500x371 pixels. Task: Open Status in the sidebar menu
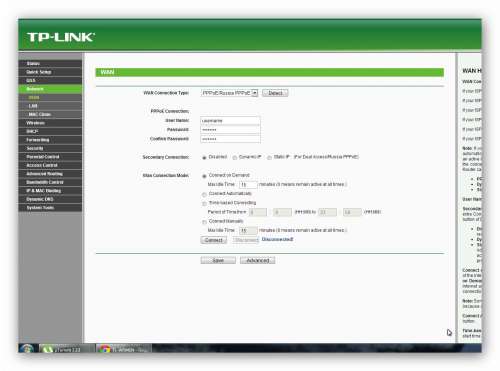[x=50, y=63]
